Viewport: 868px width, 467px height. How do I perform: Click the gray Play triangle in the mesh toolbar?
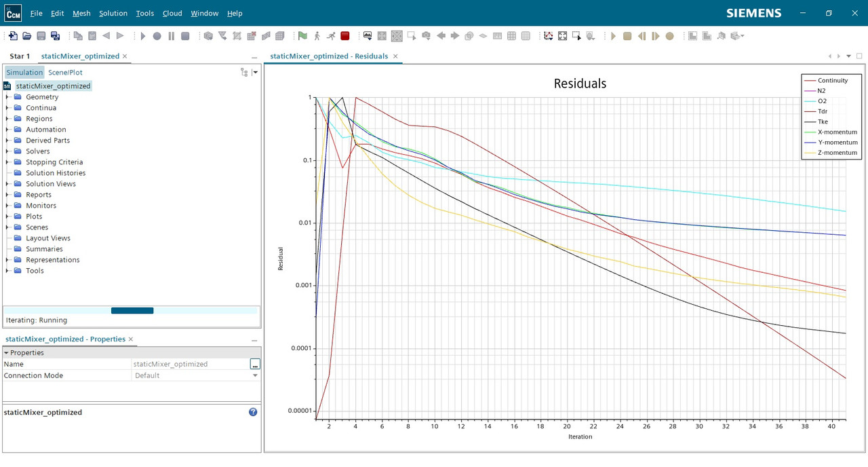(143, 36)
